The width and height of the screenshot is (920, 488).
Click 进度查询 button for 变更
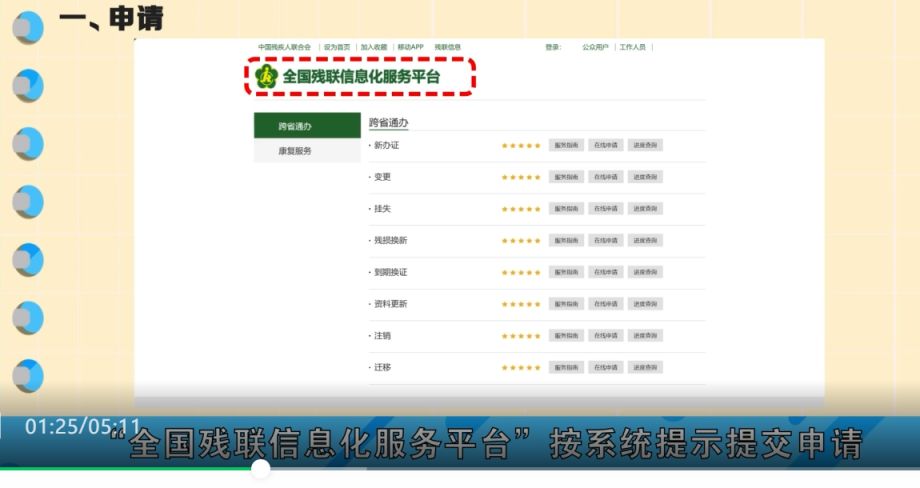(645, 177)
